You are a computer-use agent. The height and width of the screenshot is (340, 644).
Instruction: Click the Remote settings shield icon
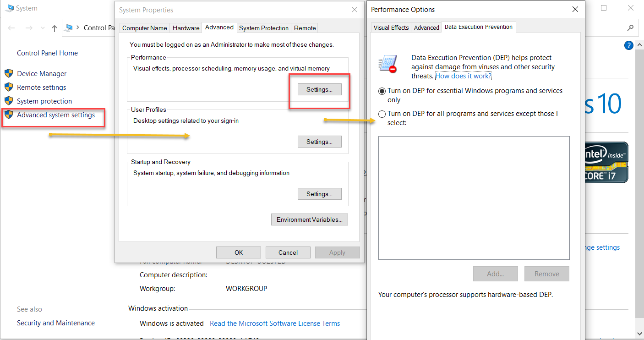[9, 87]
